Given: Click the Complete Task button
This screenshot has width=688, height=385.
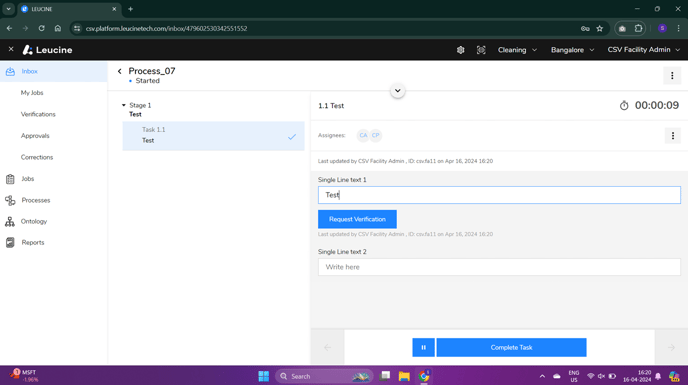Looking at the screenshot, I should tap(511, 347).
